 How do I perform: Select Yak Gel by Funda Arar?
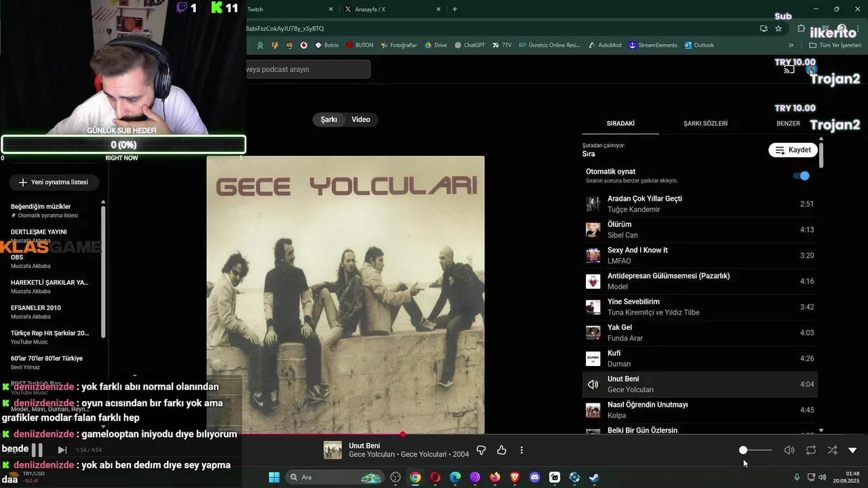[x=700, y=333]
